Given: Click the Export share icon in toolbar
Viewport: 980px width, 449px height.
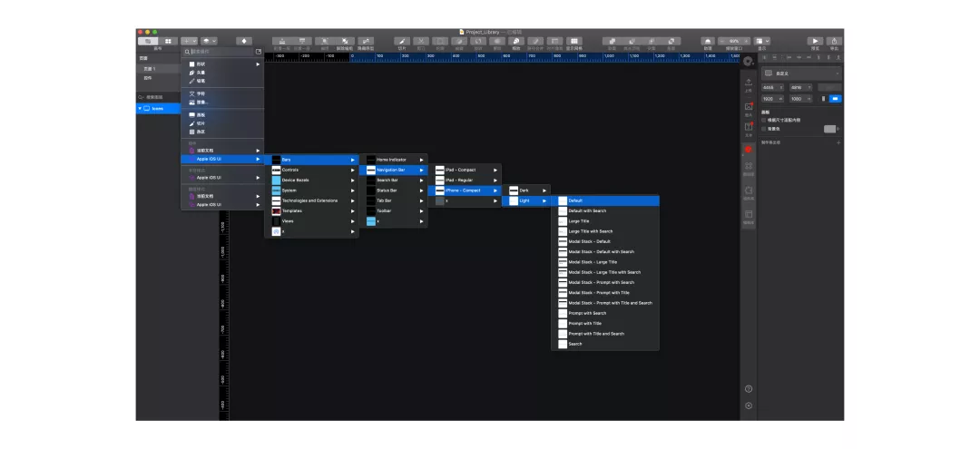Looking at the screenshot, I should [x=834, y=41].
